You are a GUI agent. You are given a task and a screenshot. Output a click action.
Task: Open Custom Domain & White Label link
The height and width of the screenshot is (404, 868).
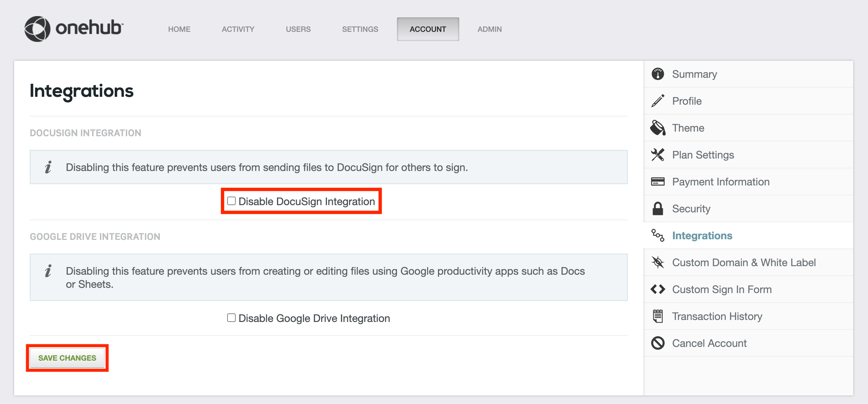click(x=744, y=262)
